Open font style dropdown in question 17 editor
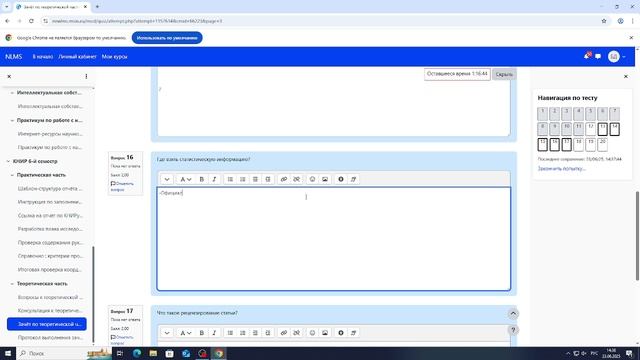This screenshot has width=640, height=360. pyautogui.click(x=186, y=333)
